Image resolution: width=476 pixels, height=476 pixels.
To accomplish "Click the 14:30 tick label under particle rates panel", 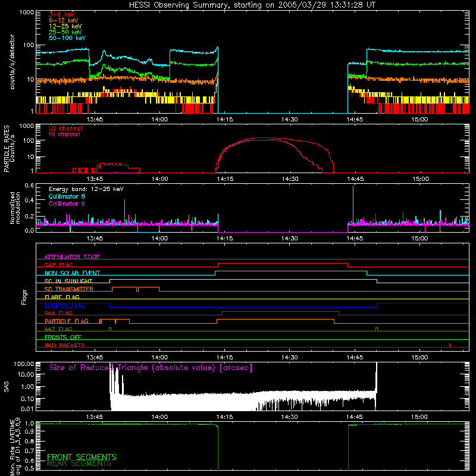I will tap(290, 179).
